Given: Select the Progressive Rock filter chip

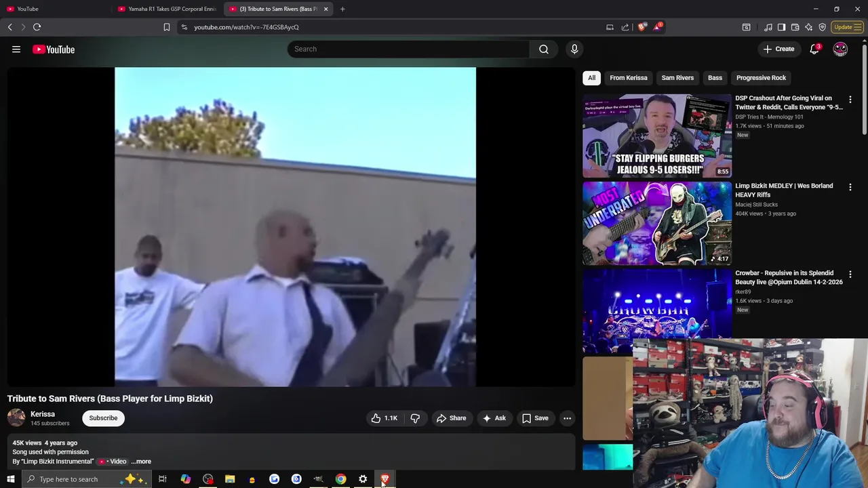Looking at the screenshot, I should [x=761, y=78].
